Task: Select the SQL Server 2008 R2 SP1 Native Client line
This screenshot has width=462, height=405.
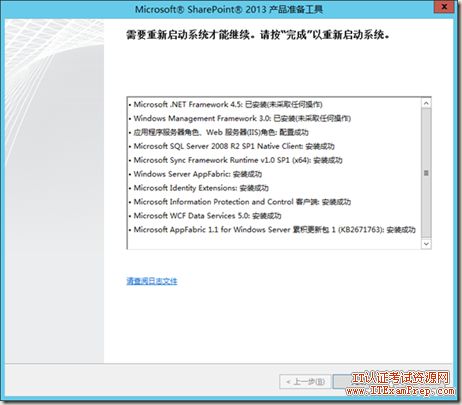Action: [231, 146]
